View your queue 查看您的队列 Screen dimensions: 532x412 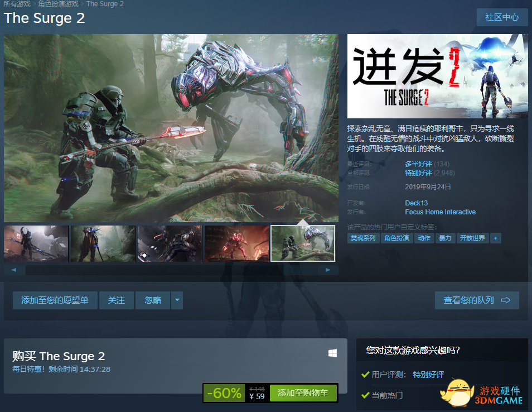pyautogui.click(x=477, y=300)
